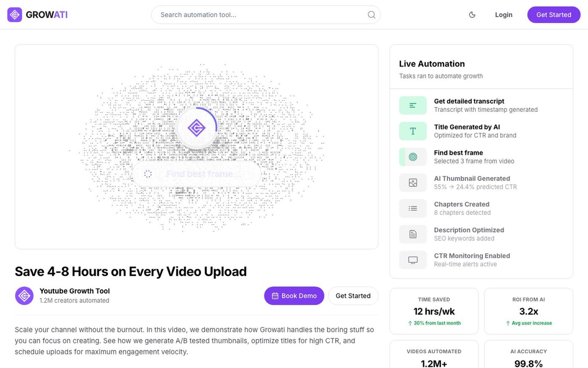The height and width of the screenshot is (368, 588).
Task: Click the Find best frame target icon
Action: click(413, 157)
